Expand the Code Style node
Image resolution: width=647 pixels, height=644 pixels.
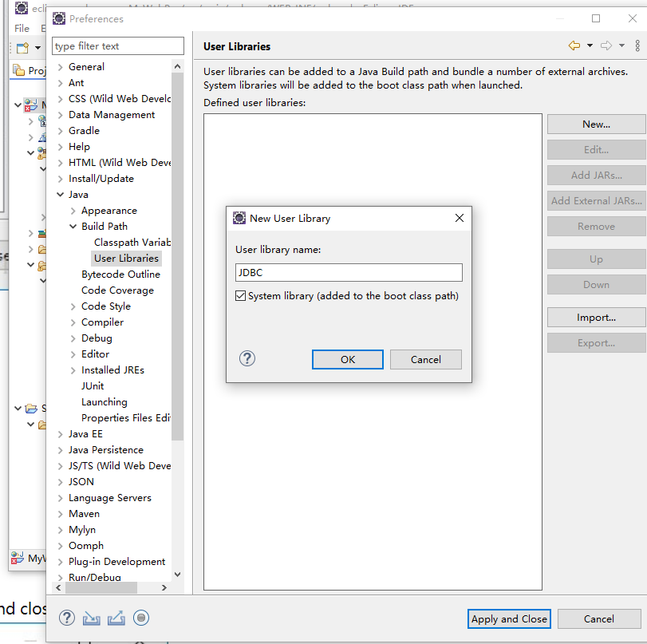pyautogui.click(x=73, y=306)
